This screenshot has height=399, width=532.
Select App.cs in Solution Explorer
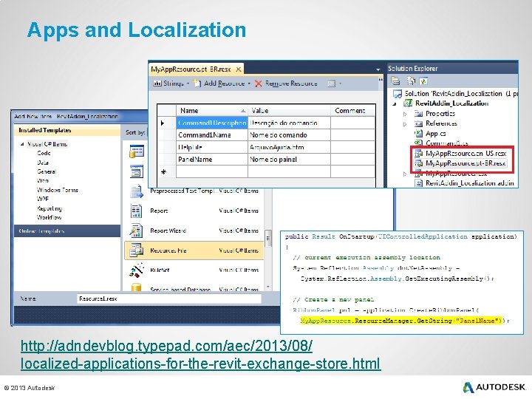point(436,134)
